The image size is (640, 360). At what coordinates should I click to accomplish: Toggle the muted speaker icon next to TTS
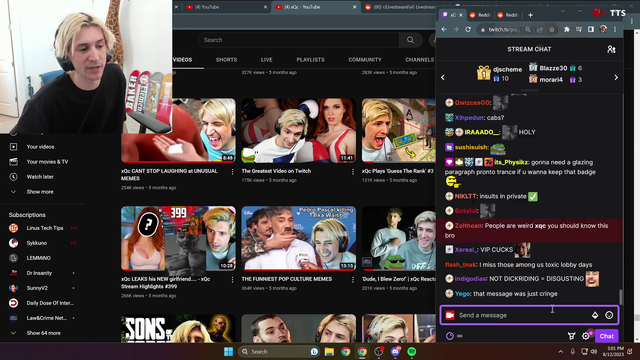[598, 13]
